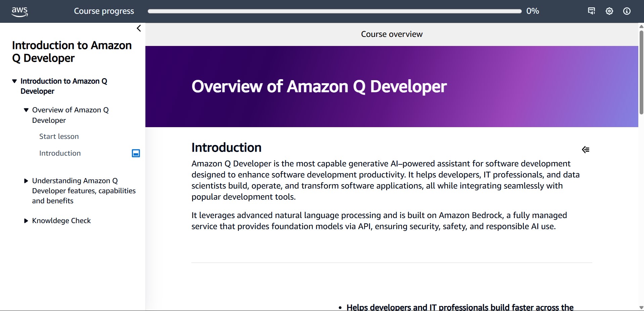Collapse the Introduction to Amazon Q Developer section

pyautogui.click(x=14, y=81)
